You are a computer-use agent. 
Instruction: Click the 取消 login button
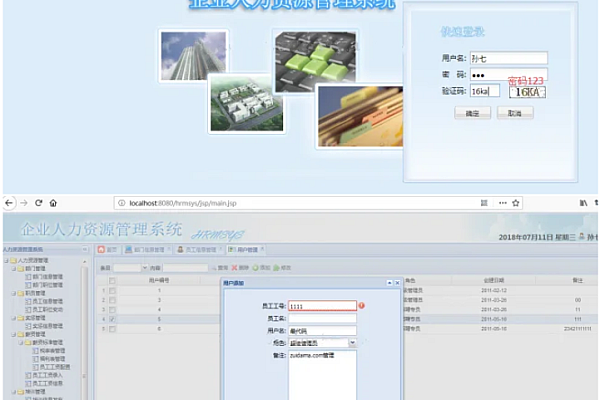click(515, 113)
